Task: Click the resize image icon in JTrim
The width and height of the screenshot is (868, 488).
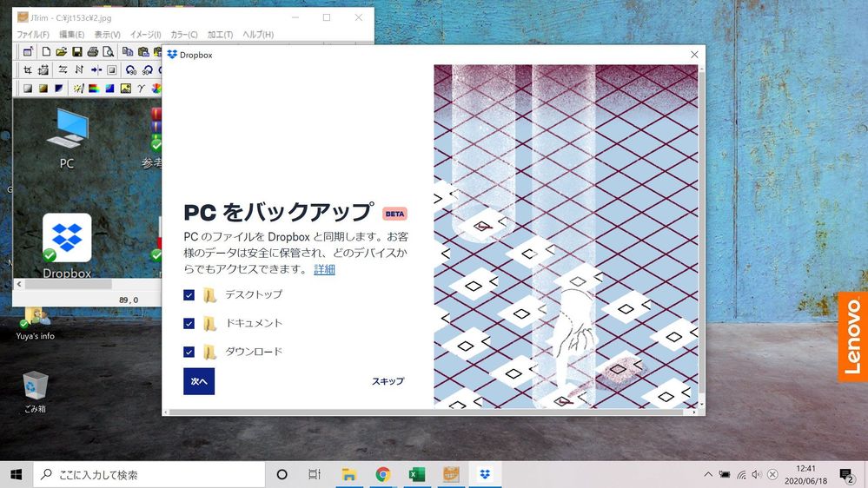Action: (43, 69)
